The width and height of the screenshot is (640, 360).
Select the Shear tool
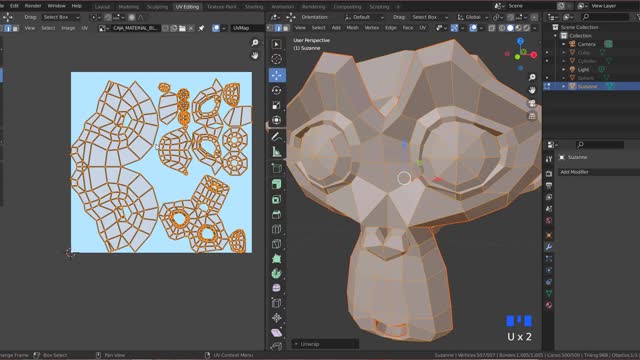[x=276, y=333]
